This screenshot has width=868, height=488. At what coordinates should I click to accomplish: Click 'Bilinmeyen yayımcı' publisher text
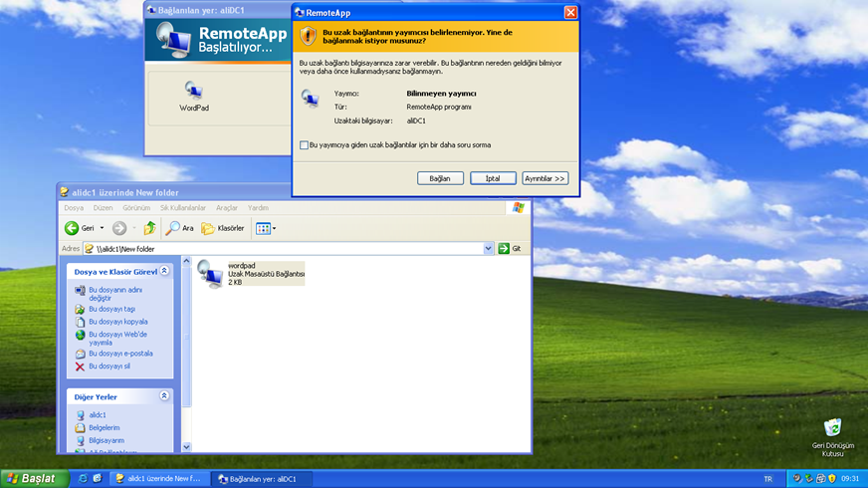point(441,94)
